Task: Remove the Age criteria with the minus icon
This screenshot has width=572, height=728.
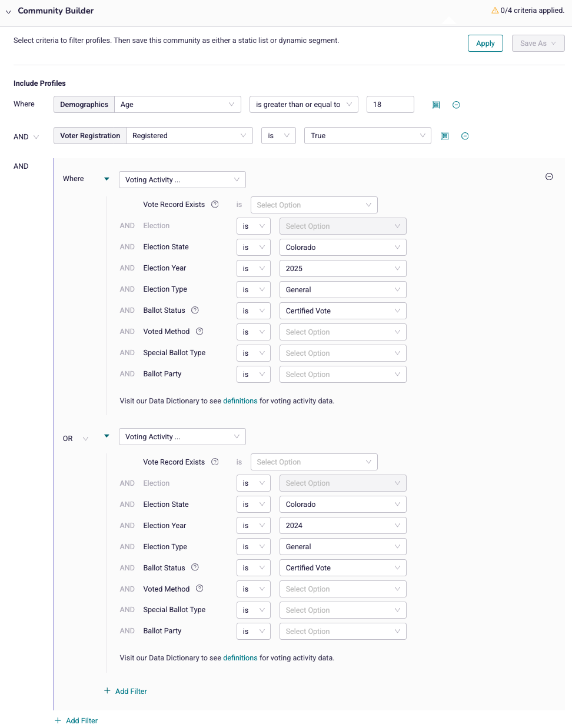Action: point(456,105)
